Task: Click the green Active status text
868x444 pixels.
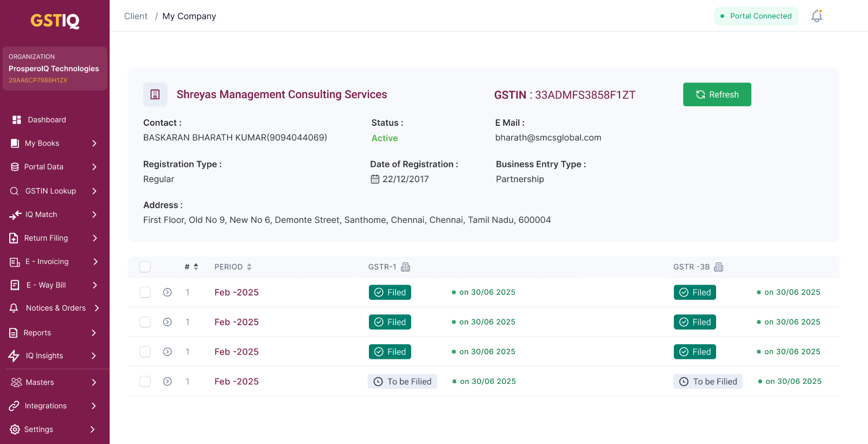Action: (385, 138)
